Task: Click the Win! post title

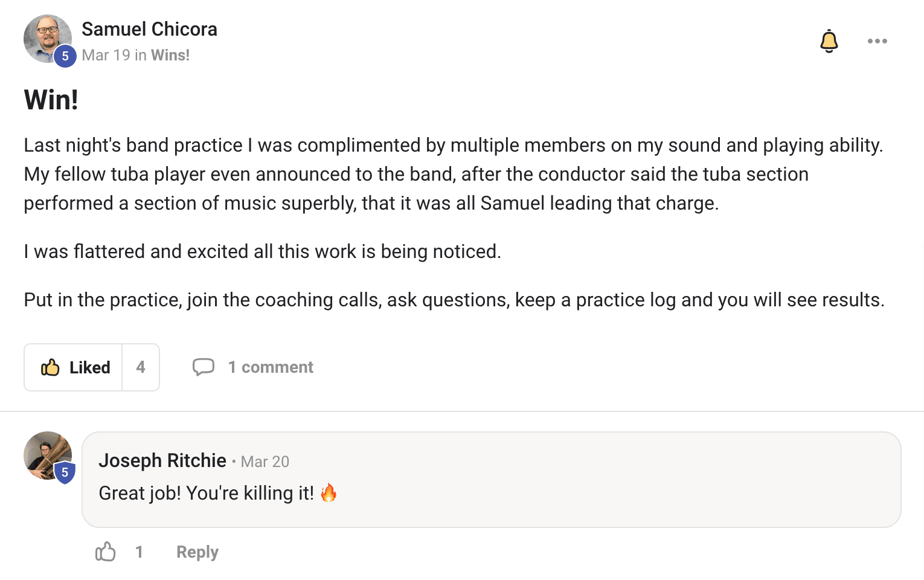Action: [x=51, y=100]
